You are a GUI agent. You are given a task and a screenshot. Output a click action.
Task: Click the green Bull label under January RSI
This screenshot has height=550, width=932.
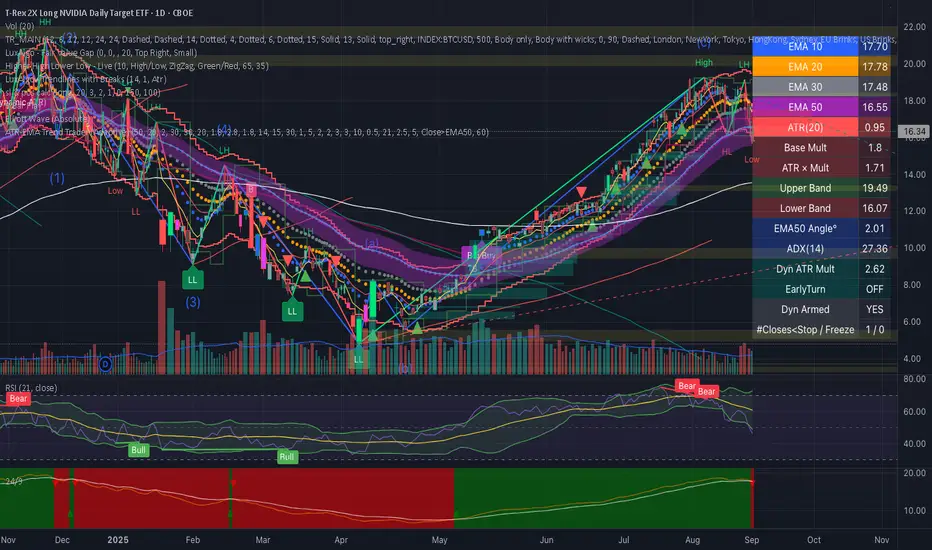click(138, 450)
